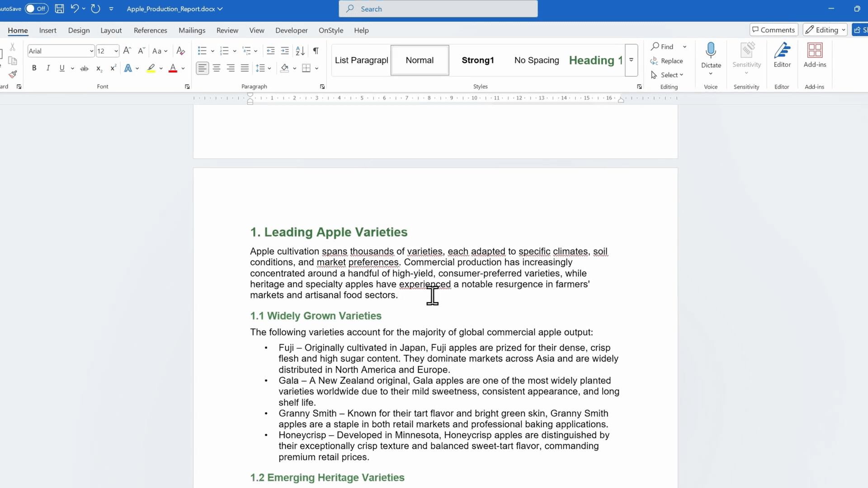Open the Add-ins panel
The height and width of the screenshot is (488, 868).
[x=815, y=55]
